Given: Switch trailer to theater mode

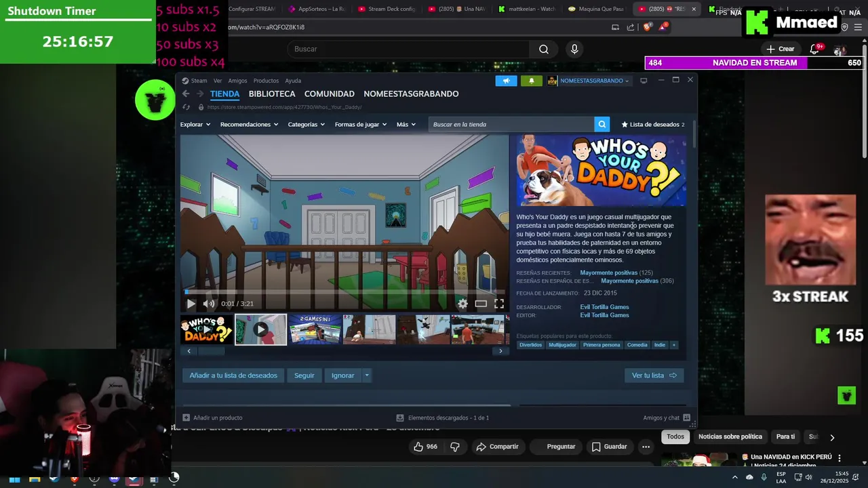Looking at the screenshot, I should pyautogui.click(x=481, y=304).
